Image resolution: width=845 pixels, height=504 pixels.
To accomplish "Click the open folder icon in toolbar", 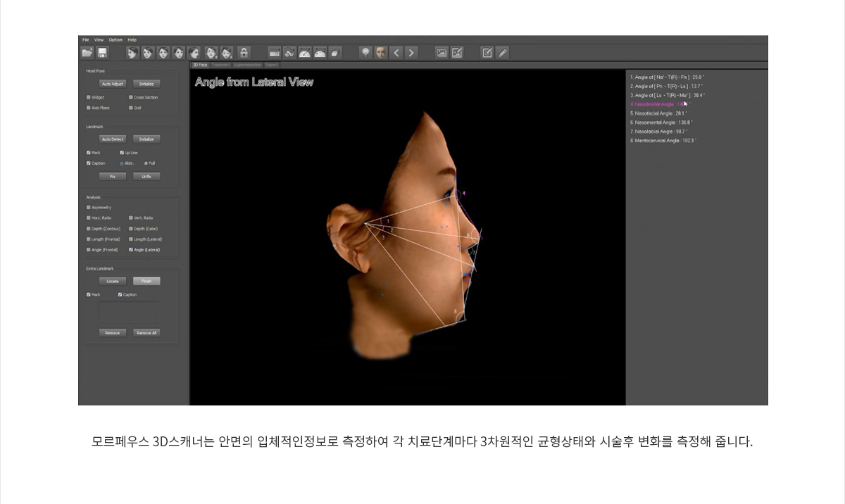I will [87, 52].
